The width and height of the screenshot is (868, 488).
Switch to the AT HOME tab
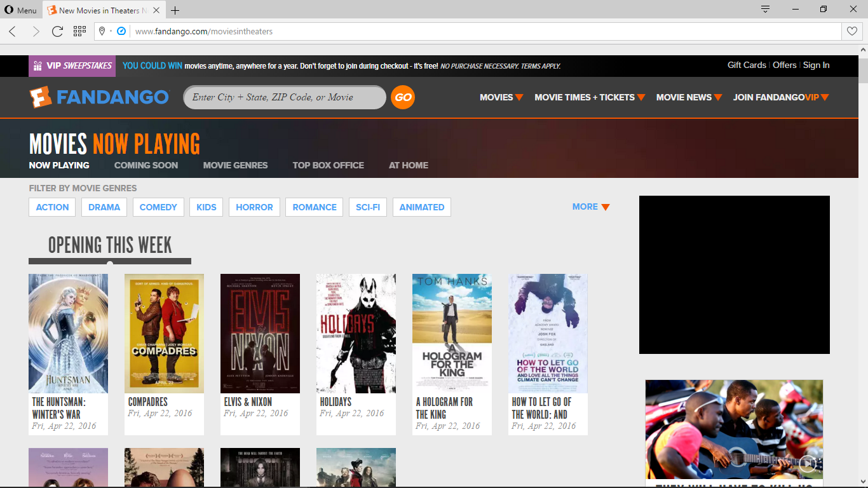tap(409, 165)
